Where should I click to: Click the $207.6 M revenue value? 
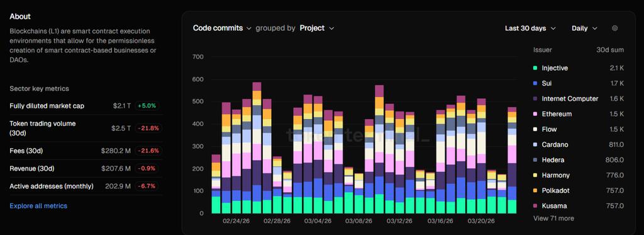coord(116,168)
